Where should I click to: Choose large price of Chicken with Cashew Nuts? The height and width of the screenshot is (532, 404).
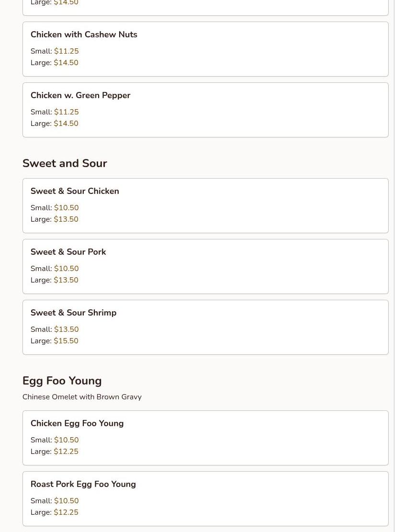click(x=66, y=63)
